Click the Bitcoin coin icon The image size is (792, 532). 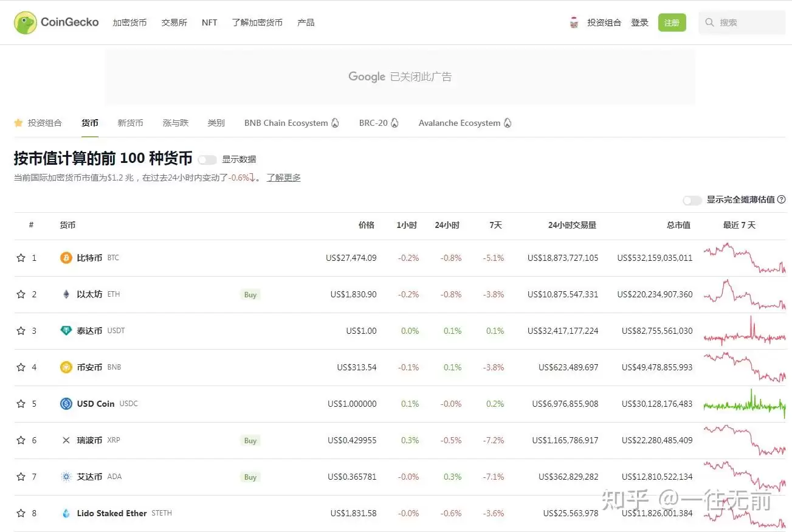tap(66, 257)
